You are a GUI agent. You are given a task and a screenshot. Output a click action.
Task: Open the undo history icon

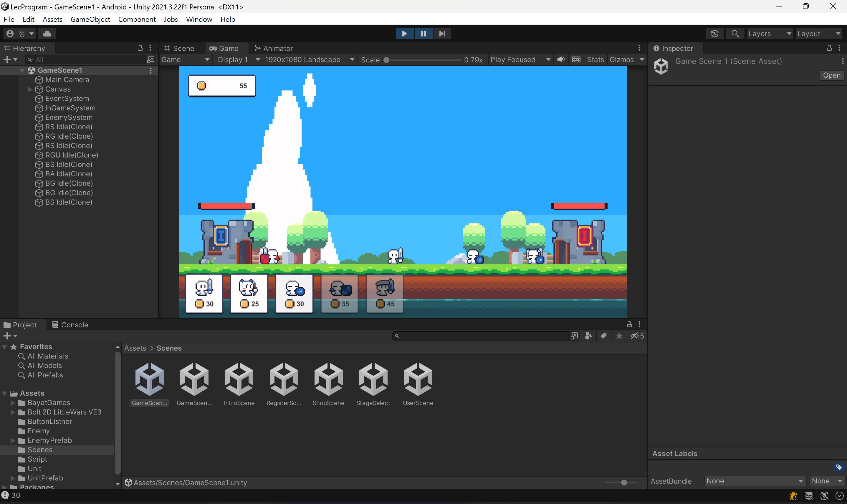click(714, 34)
